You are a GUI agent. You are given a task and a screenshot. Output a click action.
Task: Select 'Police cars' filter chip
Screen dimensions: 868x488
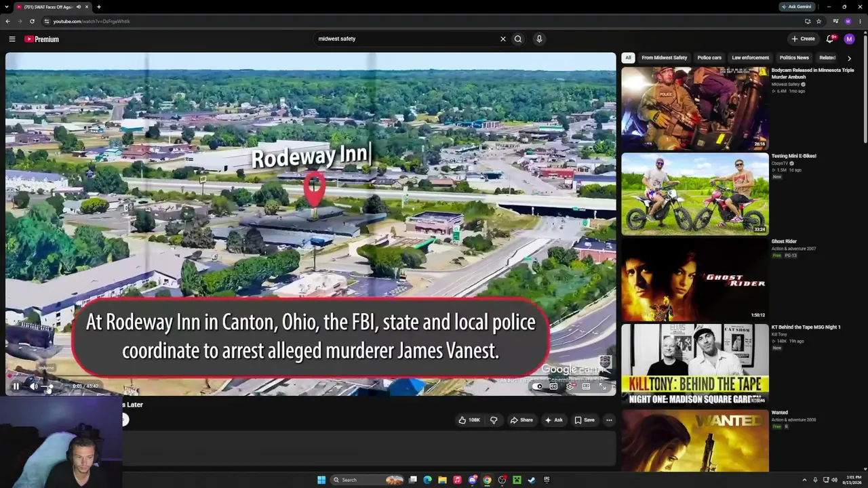click(709, 58)
